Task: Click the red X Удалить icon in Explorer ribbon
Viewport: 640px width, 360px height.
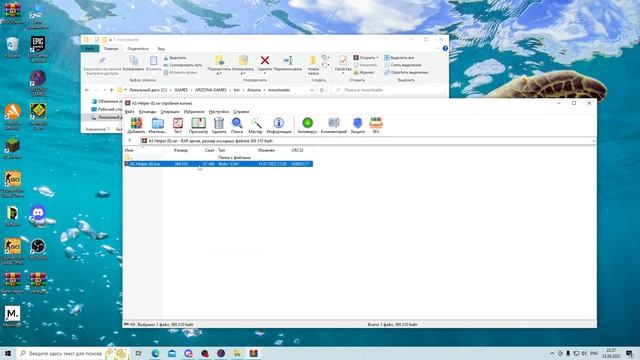Action: tap(265, 60)
